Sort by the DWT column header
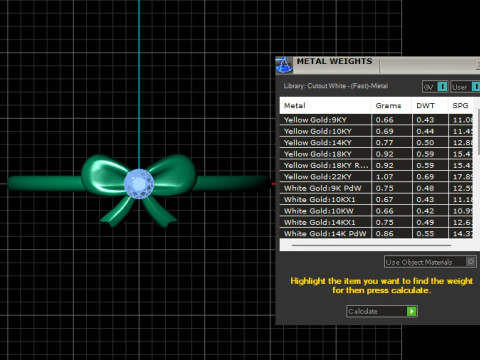480x360 pixels. (430, 106)
